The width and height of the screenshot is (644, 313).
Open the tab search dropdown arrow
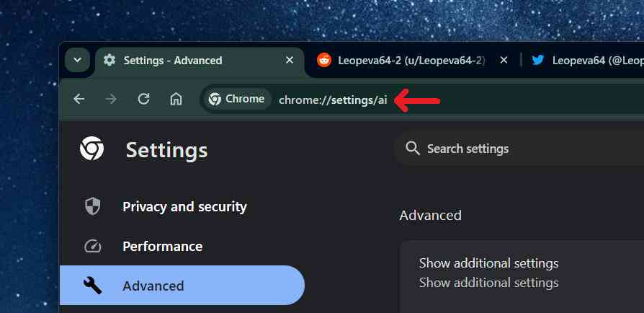pos(77,60)
